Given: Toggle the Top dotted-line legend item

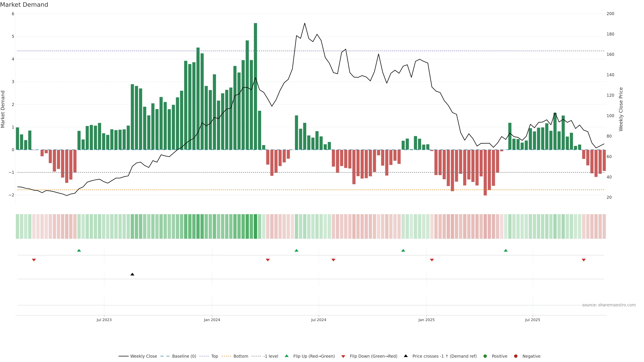Looking at the screenshot, I should (214, 356).
